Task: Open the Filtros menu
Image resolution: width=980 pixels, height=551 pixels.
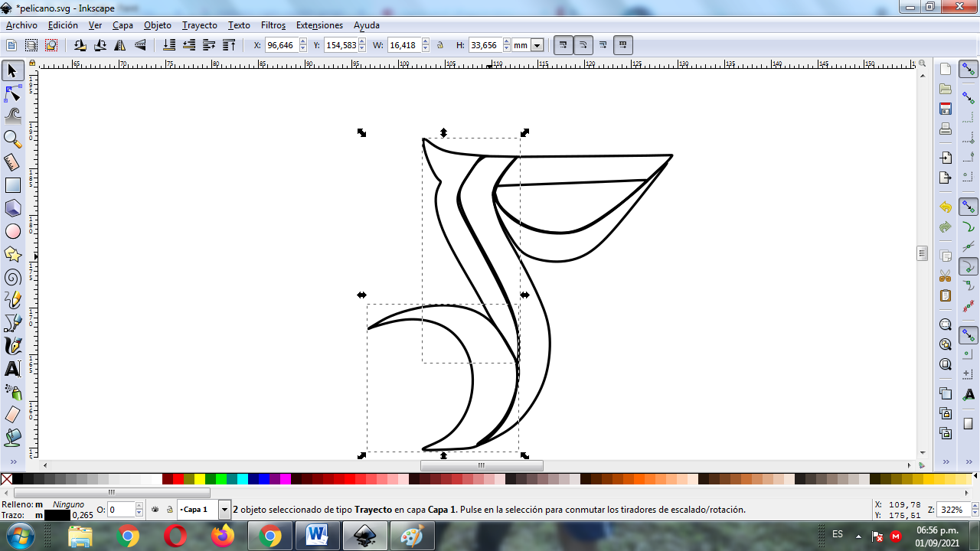Action: [273, 25]
